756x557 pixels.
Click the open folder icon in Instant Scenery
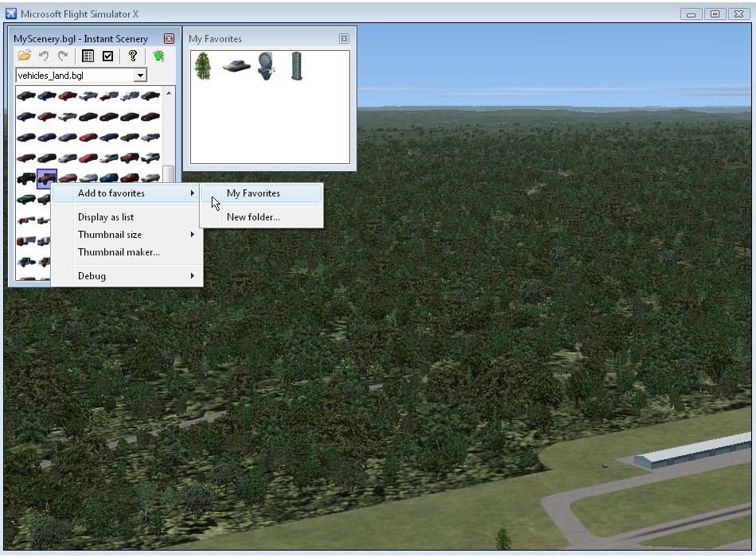[x=25, y=56]
